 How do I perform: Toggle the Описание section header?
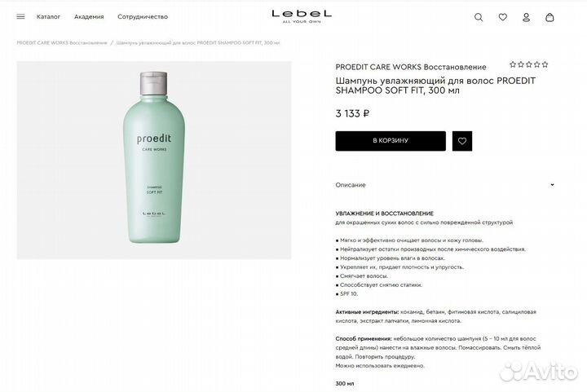pyautogui.click(x=445, y=185)
